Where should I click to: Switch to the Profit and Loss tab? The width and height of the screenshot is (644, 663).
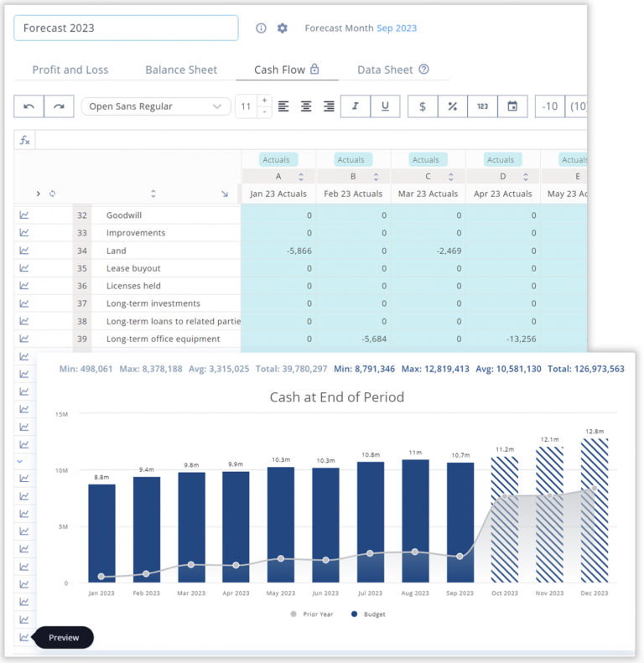(x=70, y=70)
